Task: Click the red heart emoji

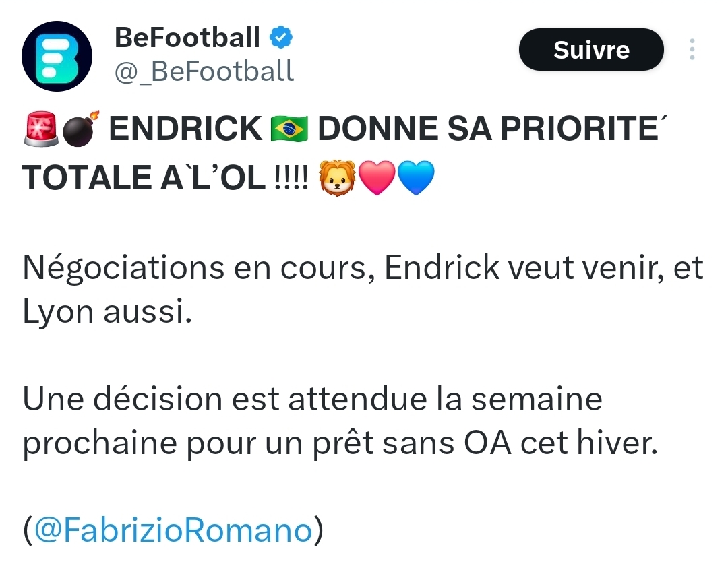Action: point(377,179)
